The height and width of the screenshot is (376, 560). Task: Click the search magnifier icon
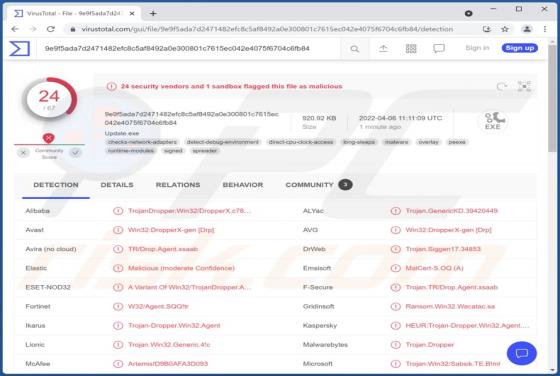pos(354,49)
